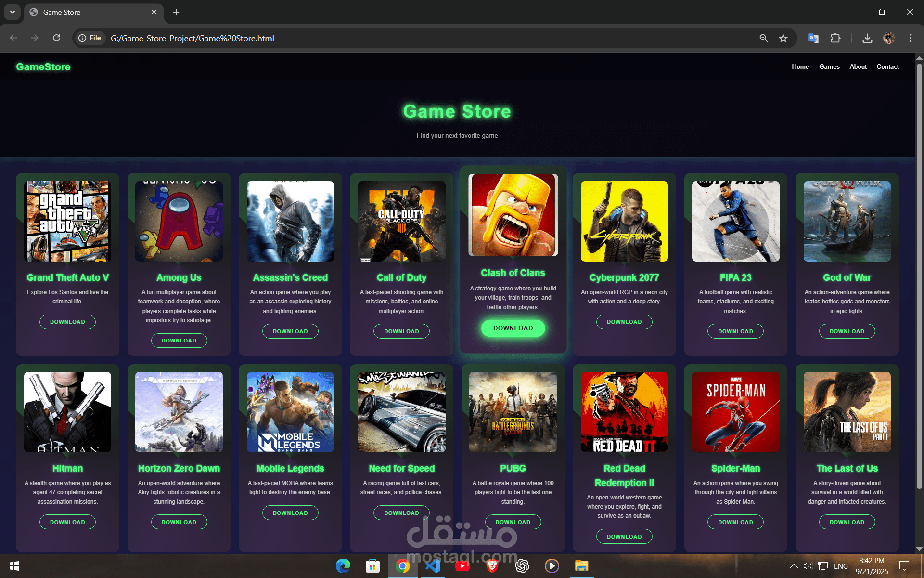Expand the tab search dropdown
924x578 pixels.
[x=13, y=12]
